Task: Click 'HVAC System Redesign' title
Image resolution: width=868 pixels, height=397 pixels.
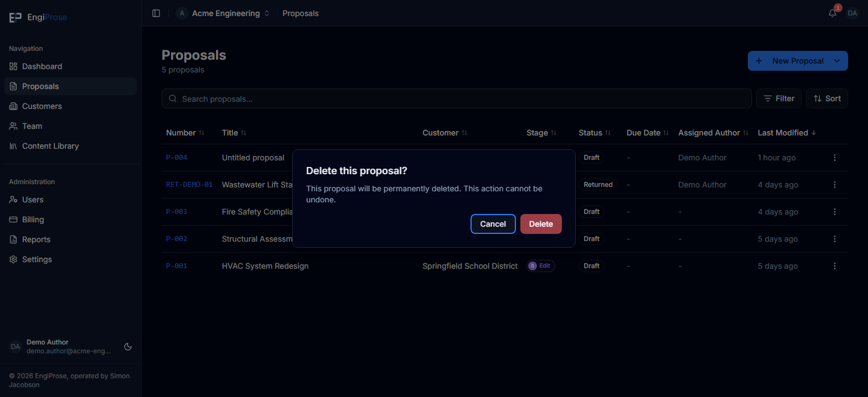Action: tap(265, 266)
